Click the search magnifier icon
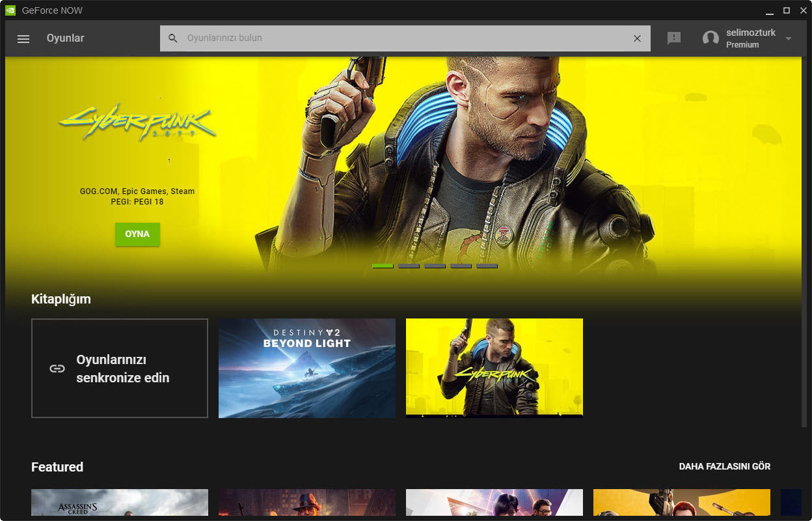812x521 pixels. pyautogui.click(x=173, y=38)
